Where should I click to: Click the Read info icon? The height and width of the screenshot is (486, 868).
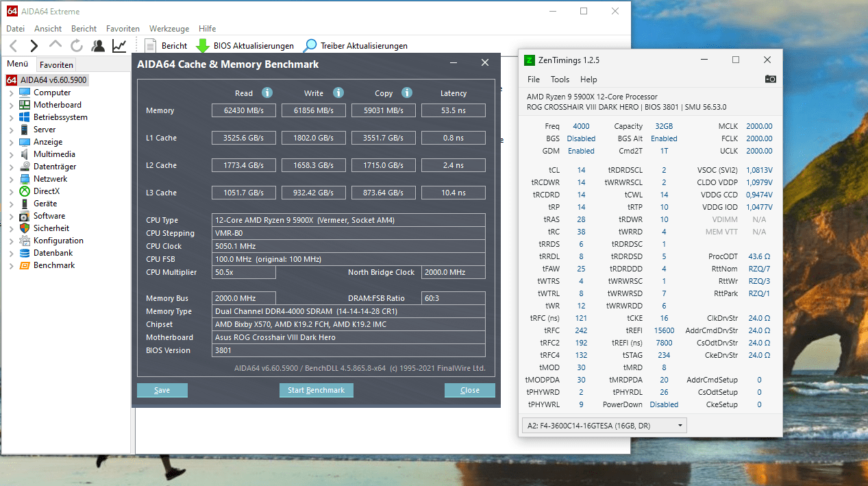click(x=267, y=93)
